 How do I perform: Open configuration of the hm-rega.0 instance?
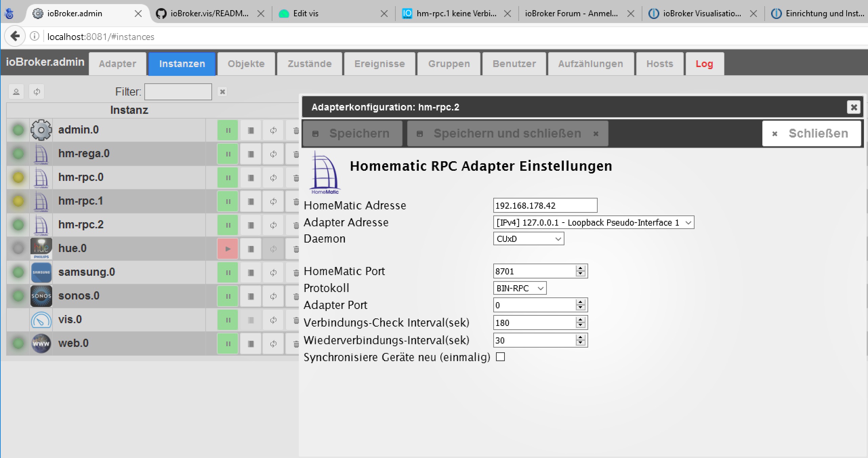pos(251,154)
